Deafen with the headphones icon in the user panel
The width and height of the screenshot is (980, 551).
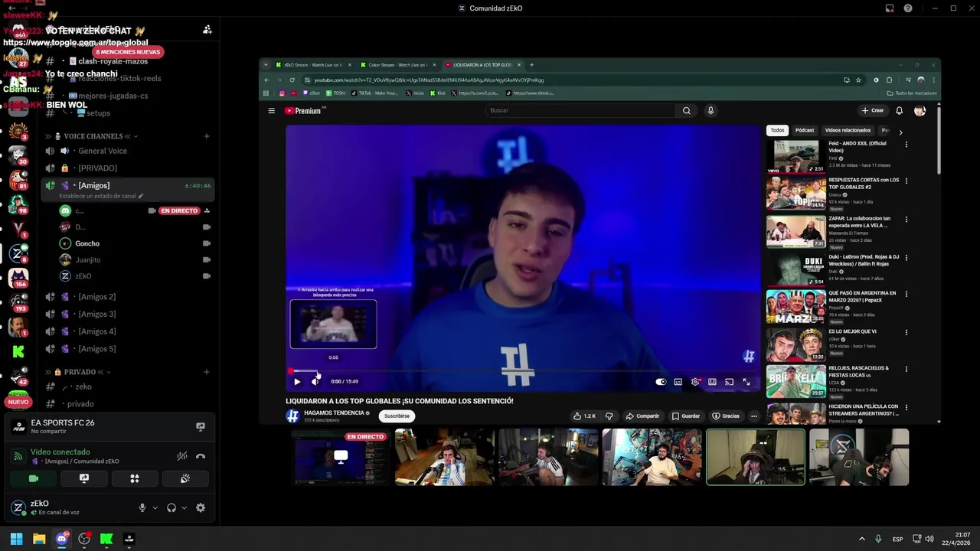tap(171, 507)
